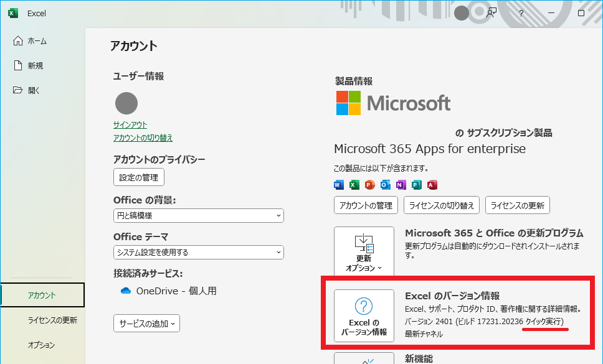603x364 pixels.
Task: Click the サインアウト link
Action: pyautogui.click(x=130, y=125)
